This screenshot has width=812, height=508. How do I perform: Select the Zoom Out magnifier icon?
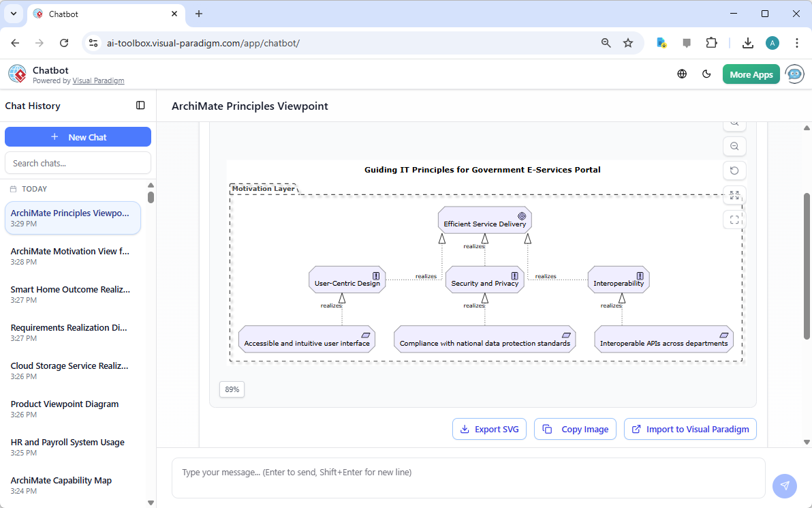[x=734, y=146]
